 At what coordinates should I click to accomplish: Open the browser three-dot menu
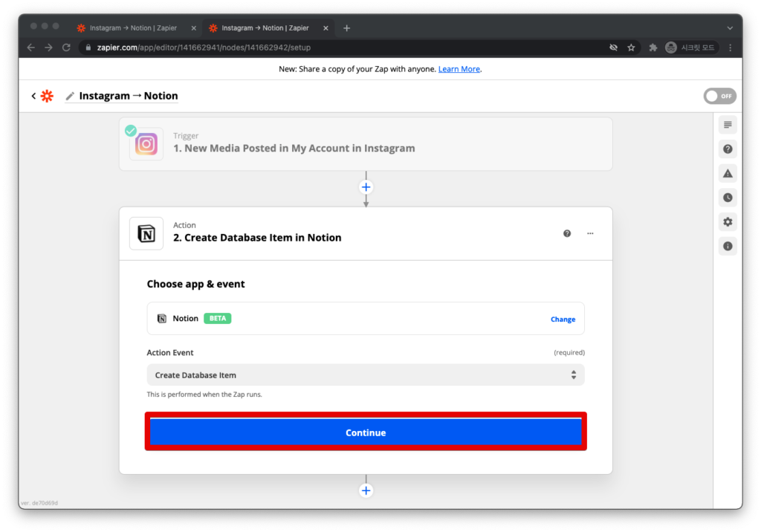point(731,48)
